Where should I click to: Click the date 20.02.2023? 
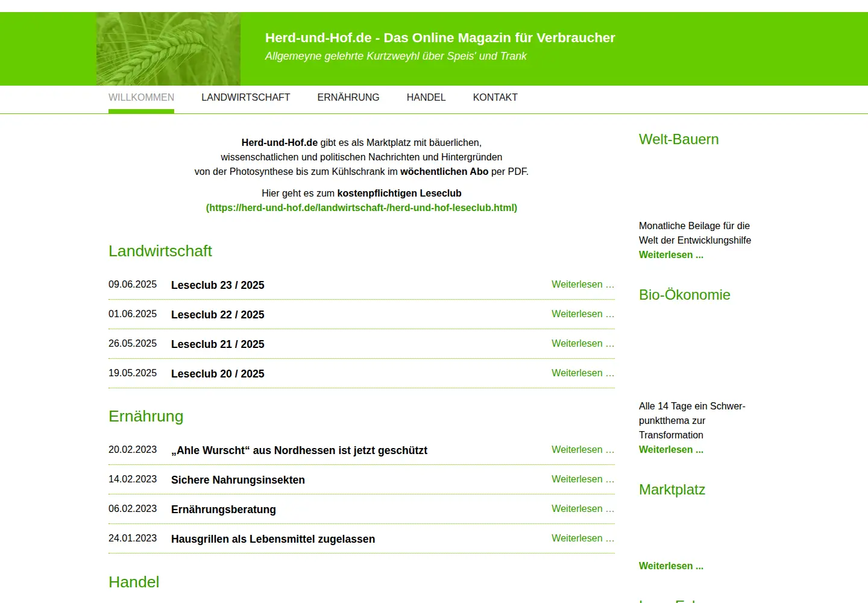tap(133, 450)
